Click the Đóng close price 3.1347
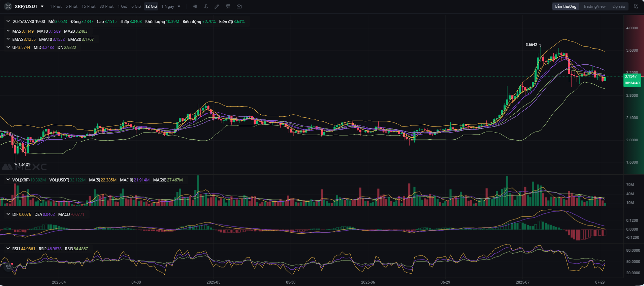 [88, 22]
